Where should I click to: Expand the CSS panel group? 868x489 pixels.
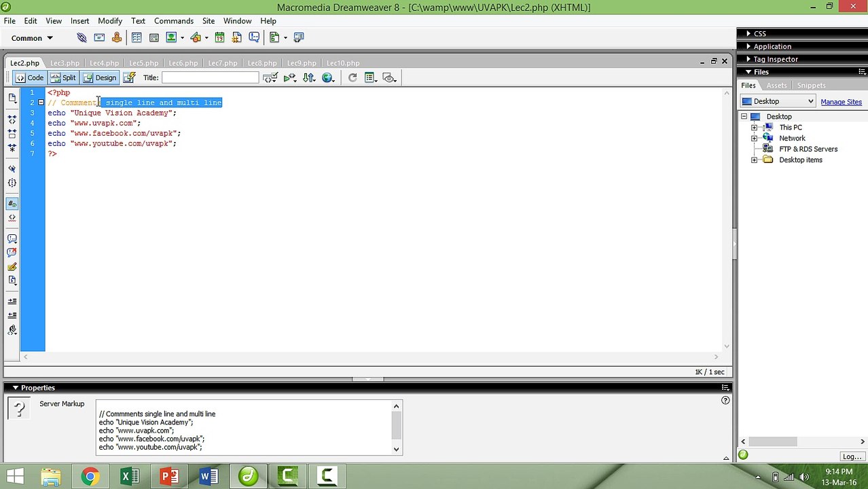tap(748, 33)
